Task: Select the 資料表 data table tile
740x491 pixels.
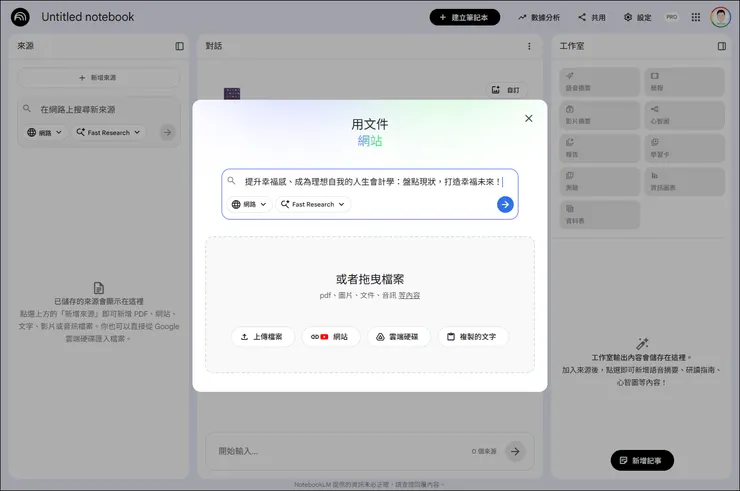Action: tap(599, 215)
